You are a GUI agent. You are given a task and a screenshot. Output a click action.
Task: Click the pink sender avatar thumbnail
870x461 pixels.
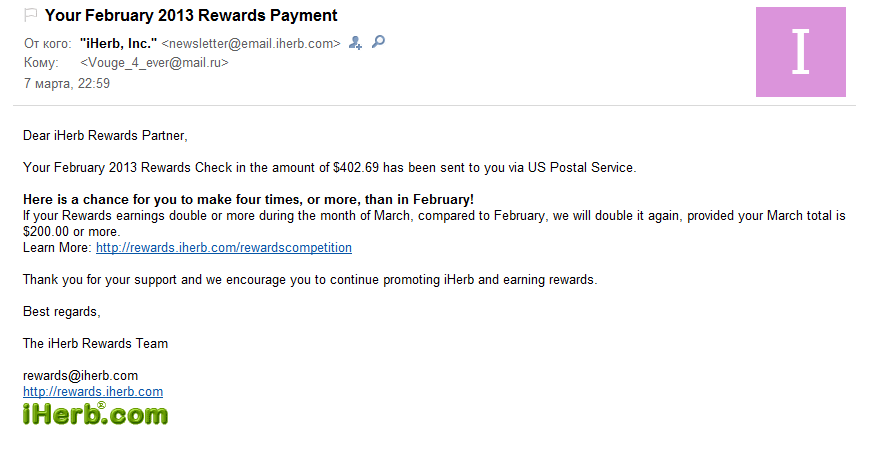pos(800,51)
